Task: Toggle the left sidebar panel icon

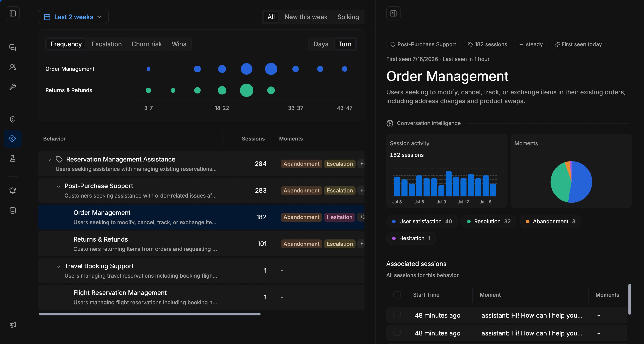Action: (x=13, y=13)
